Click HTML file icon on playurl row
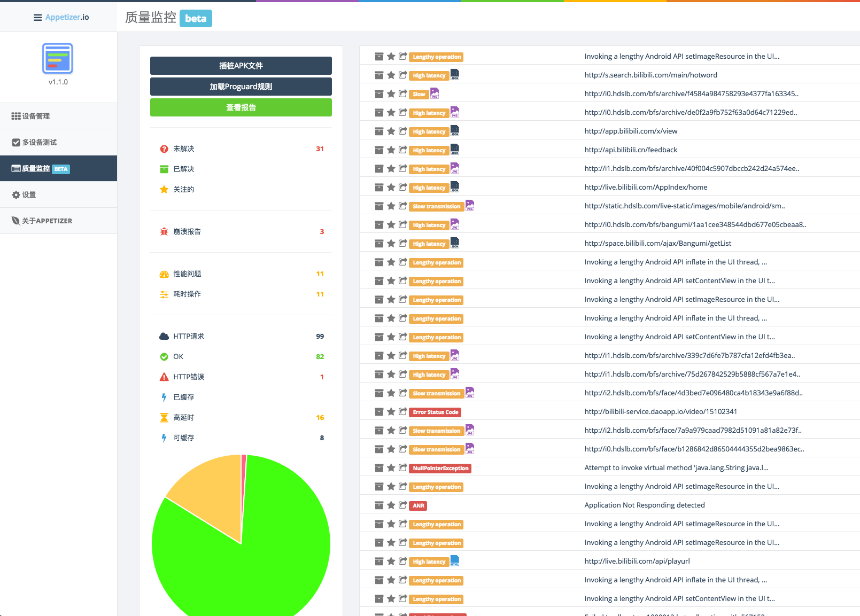Screen dimensions: 860x616 click(455, 560)
